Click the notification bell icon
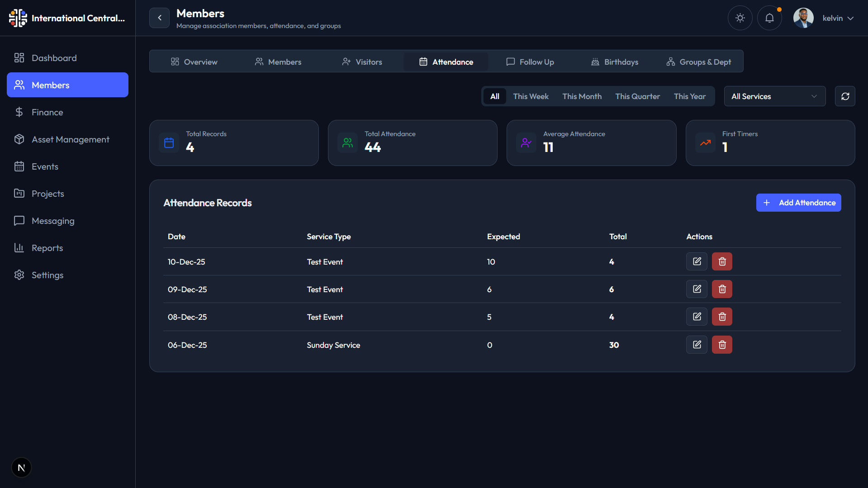The image size is (868, 488). coord(769,18)
